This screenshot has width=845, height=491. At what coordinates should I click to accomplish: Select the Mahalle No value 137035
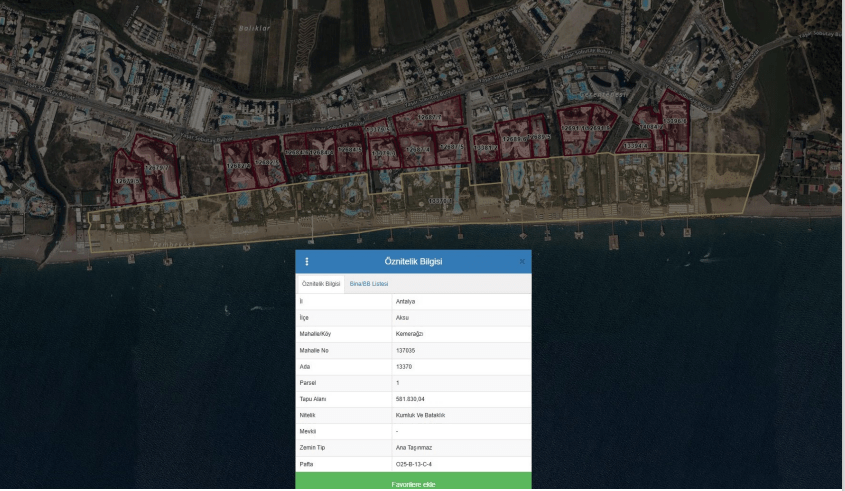pyautogui.click(x=406, y=351)
